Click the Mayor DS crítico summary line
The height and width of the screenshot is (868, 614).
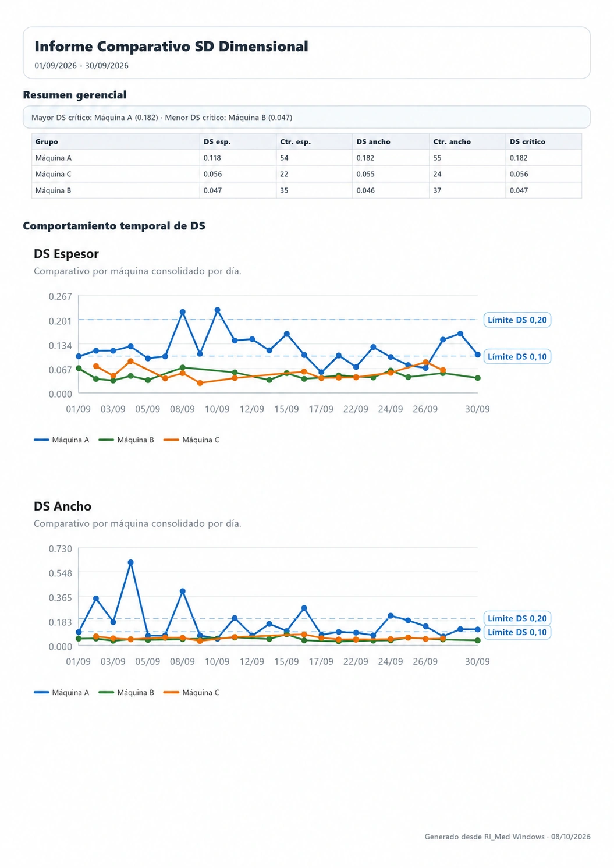click(162, 118)
